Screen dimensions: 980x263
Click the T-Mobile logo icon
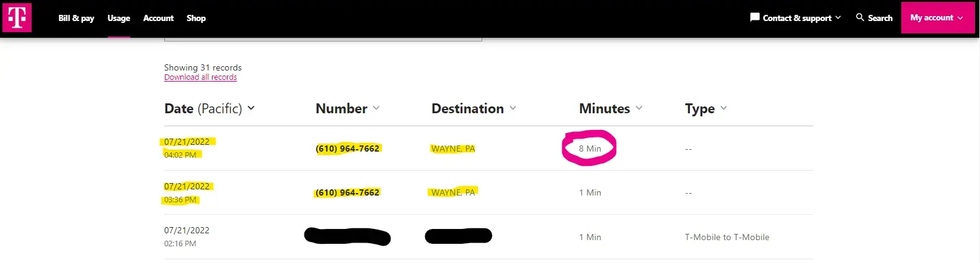click(17, 17)
